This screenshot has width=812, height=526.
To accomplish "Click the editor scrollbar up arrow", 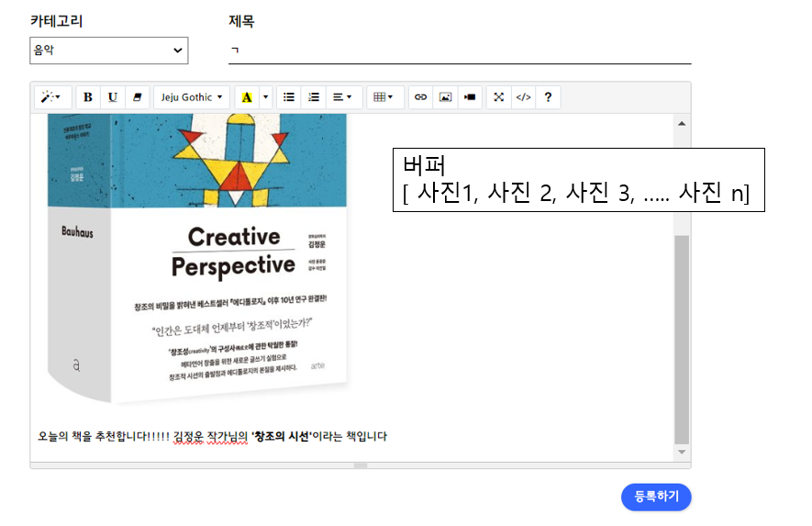I will [682, 123].
